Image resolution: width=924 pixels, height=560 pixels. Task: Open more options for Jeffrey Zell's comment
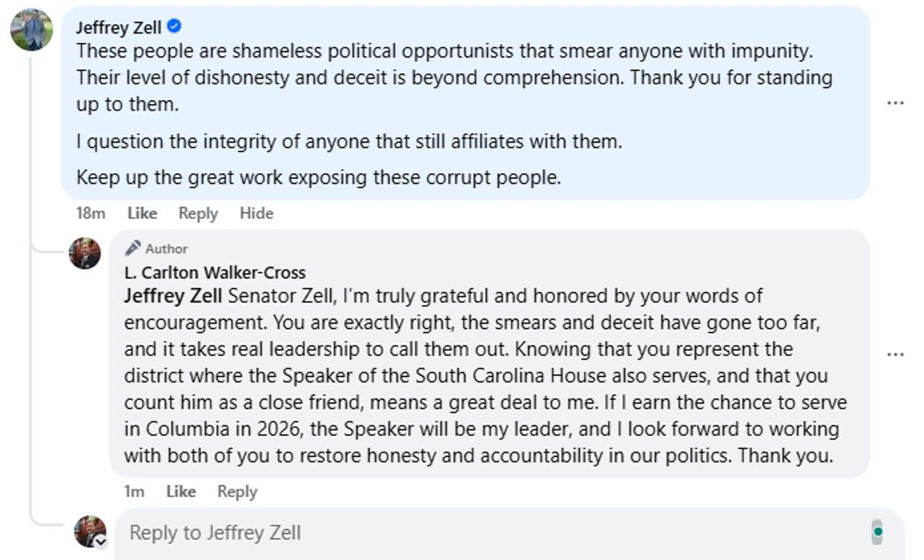[895, 103]
